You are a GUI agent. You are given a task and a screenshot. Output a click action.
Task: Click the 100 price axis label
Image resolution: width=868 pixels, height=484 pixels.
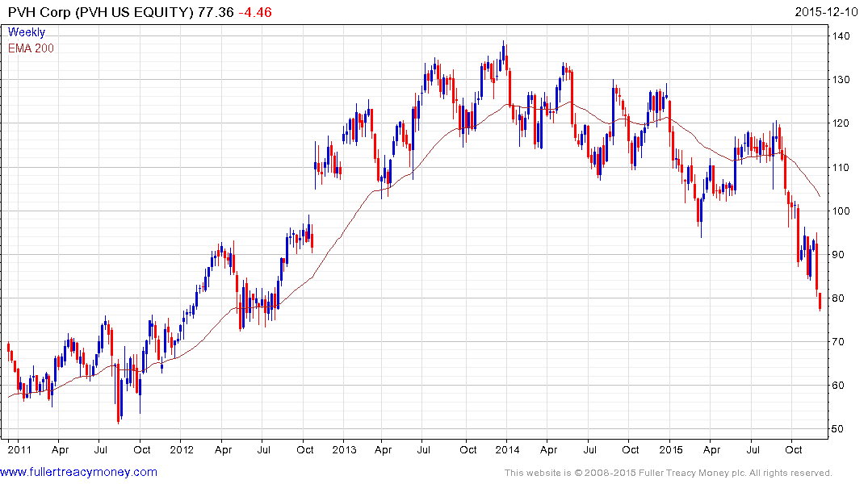tap(841, 211)
